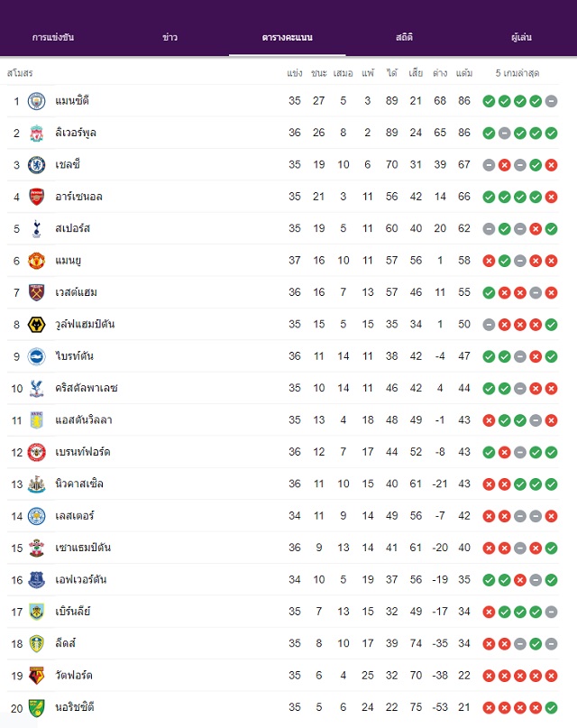Click Arsenal's latest red loss icon
This screenshot has width=577, height=728.
tap(551, 197)
